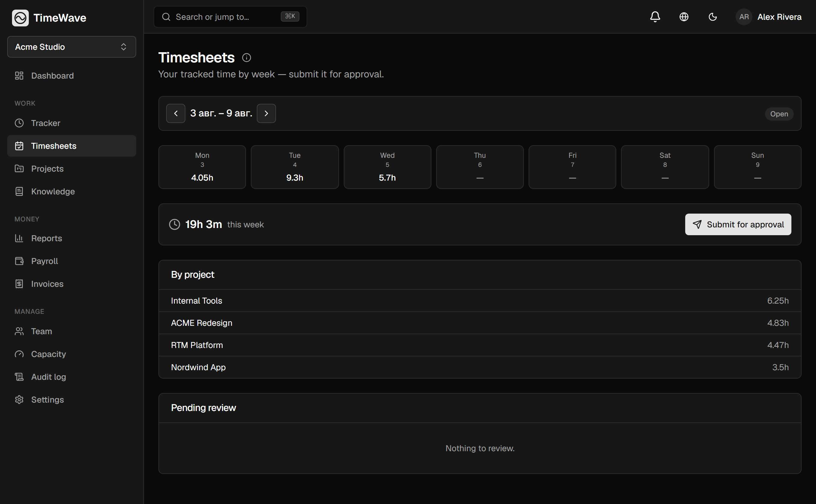
Task: Select the Wed 5 day card
Action: click(x=387, y=167)
